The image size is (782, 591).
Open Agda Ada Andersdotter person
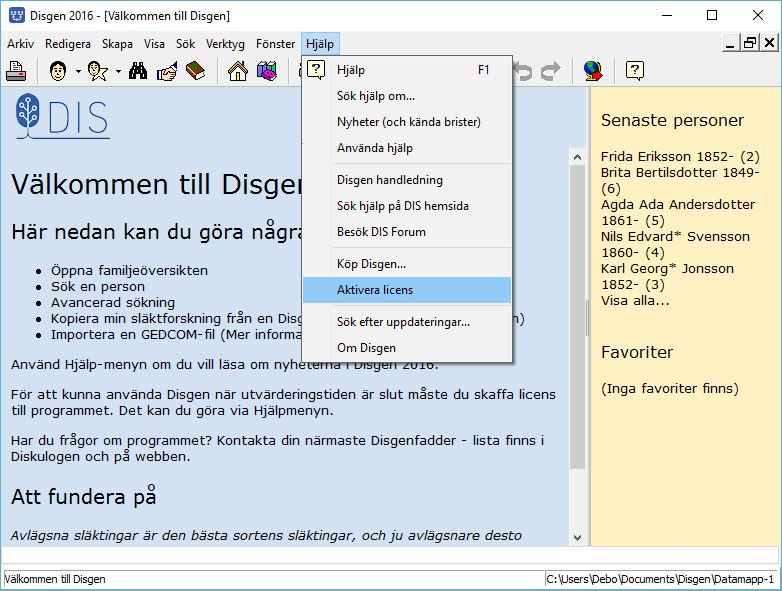pyautogui.click(x=678, y=212)
